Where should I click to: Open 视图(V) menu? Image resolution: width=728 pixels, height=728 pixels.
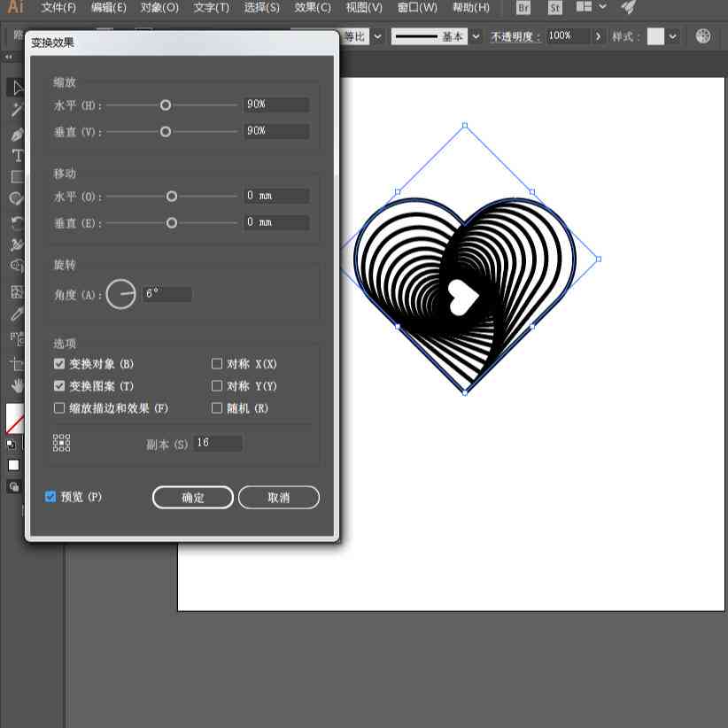click(x=364, y=7)
